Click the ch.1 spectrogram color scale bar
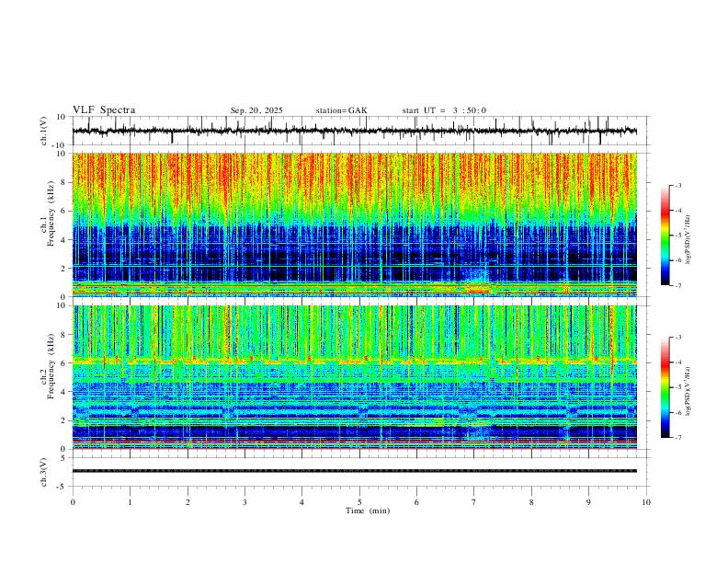The width and height of the screenshot is (728, 563). (x=665, y=236)
